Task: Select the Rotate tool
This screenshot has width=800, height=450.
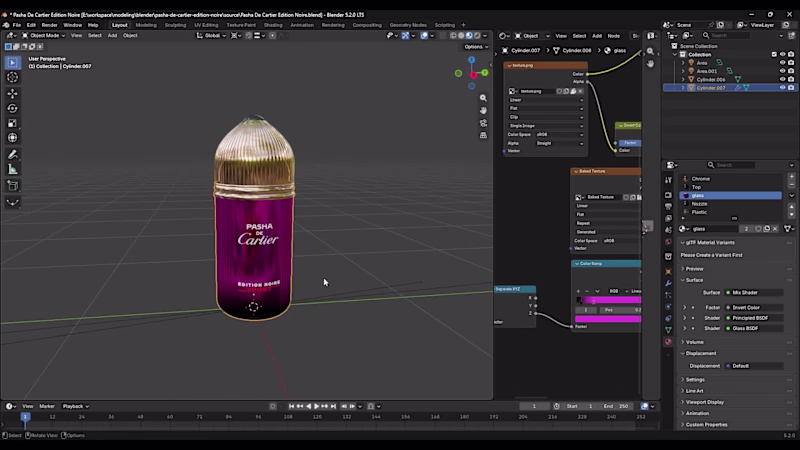Action: (12, 108)
